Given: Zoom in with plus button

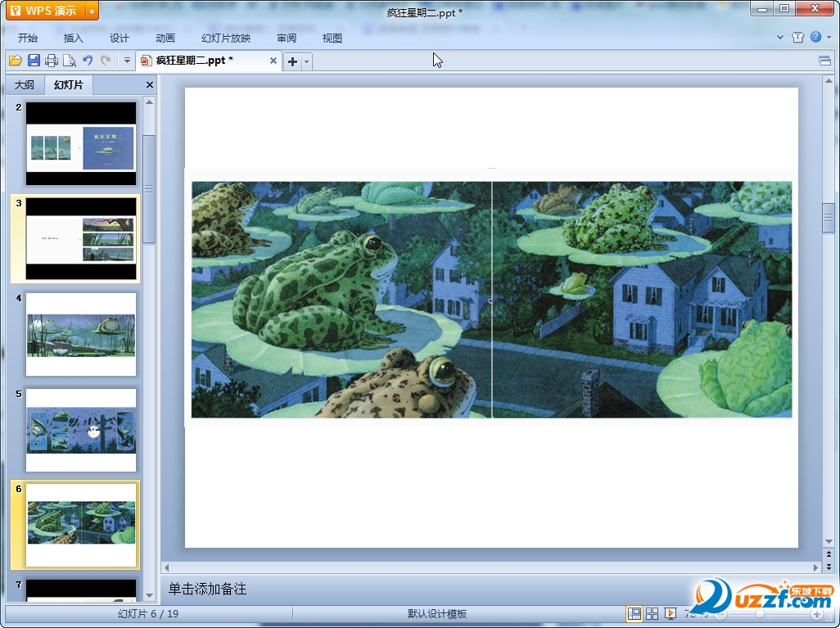Looking at the screenshot, I should (817, 614).
